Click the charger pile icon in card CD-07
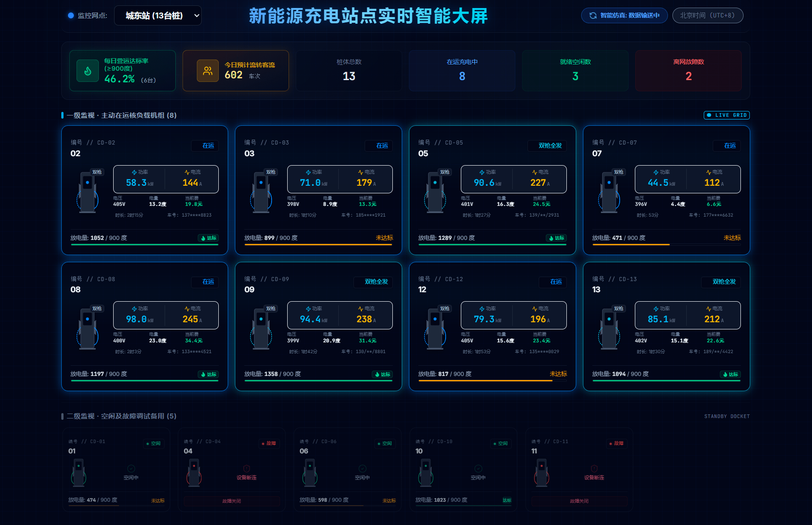 point(609,192)
